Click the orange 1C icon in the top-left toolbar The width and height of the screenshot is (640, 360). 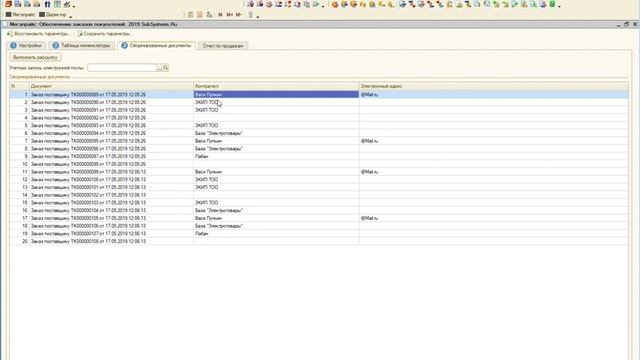[8, 4]
